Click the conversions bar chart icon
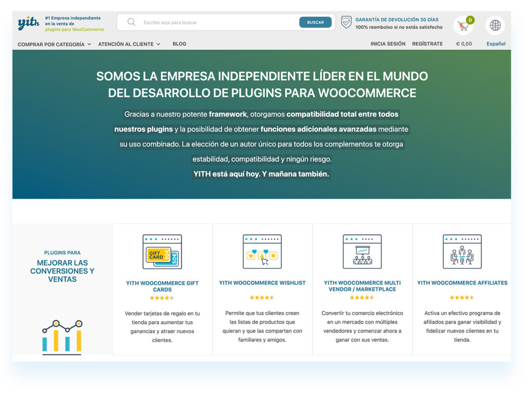532x402 pixels. click(x=62, y=337)
